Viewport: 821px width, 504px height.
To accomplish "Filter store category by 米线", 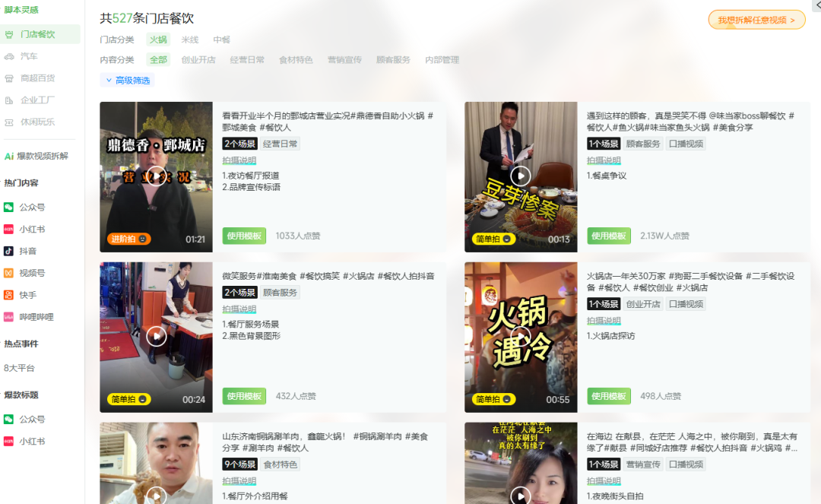I will point(189,40).
